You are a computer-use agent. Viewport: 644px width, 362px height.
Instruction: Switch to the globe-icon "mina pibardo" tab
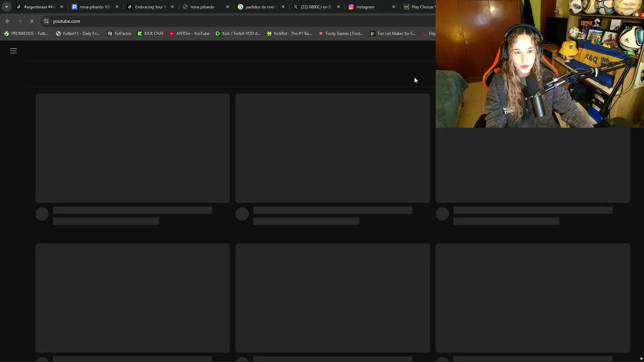[x=205, y=7]
